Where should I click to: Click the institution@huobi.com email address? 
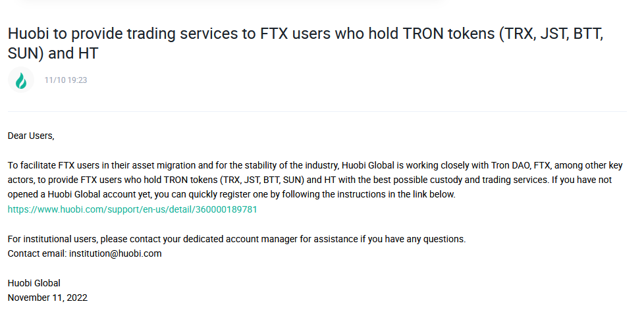[x=115, y=253]
